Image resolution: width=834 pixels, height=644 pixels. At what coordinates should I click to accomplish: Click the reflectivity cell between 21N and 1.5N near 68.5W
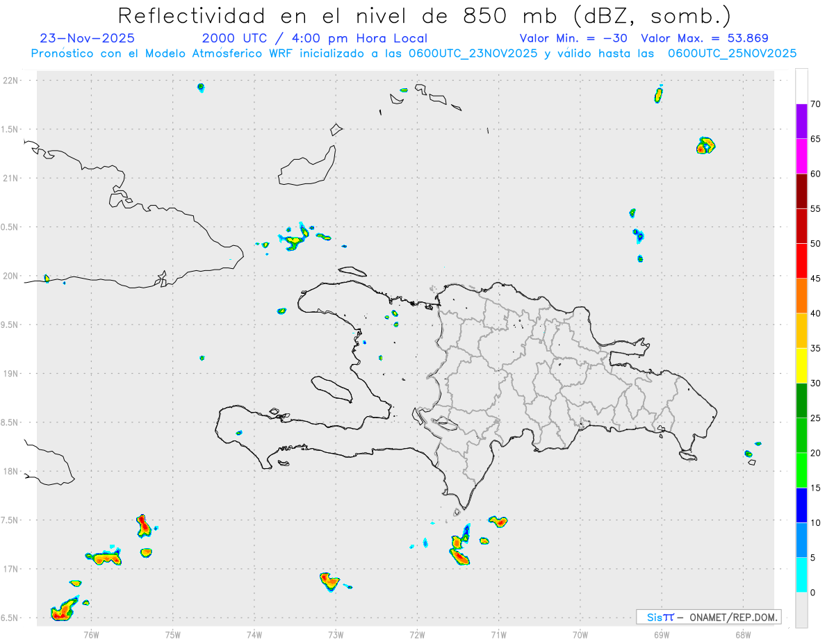[x=706, y=145]
